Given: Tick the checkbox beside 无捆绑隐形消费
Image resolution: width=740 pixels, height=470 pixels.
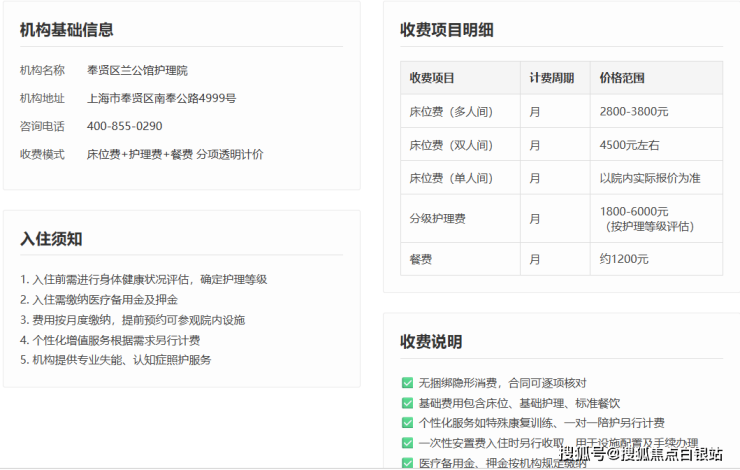Looking at the screenshot, I should [x=407, y=383].
